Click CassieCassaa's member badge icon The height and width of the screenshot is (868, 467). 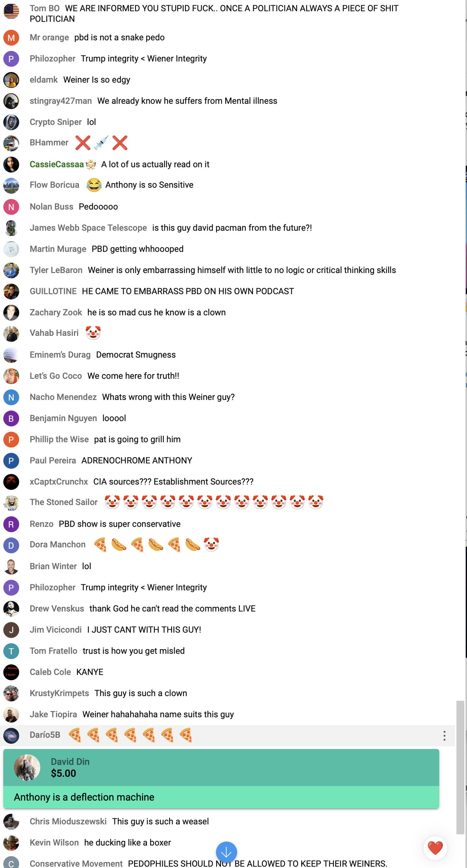click(x=91, y=164)
